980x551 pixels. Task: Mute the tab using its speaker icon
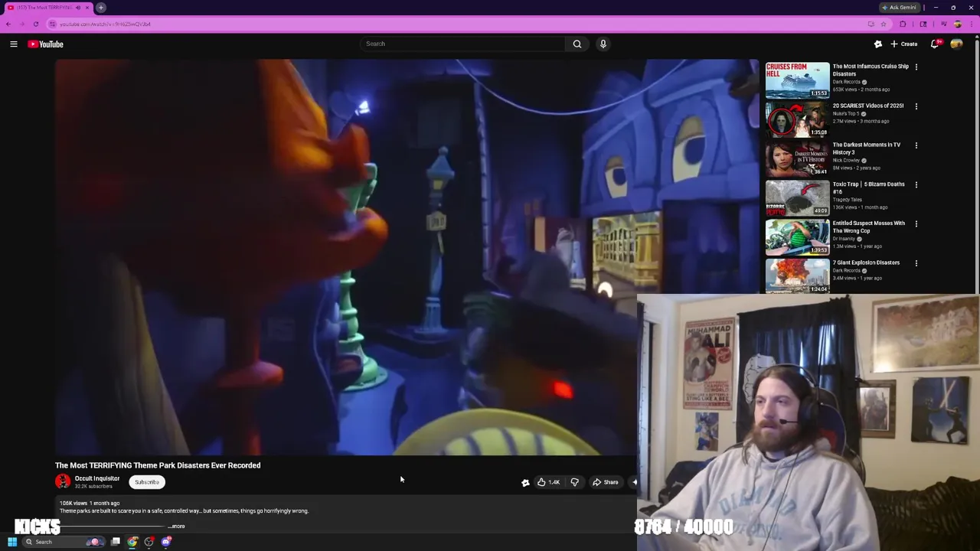click(x=77, y=8)
